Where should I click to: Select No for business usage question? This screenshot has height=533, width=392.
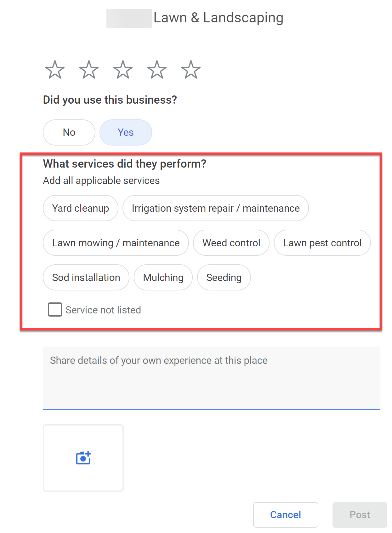[69, 132]
